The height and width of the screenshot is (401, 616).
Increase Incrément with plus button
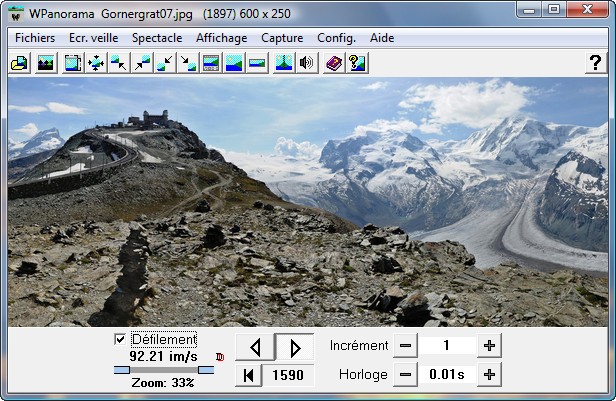tap(489, 346)
